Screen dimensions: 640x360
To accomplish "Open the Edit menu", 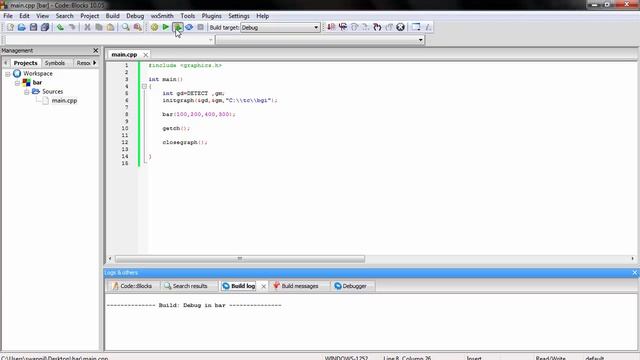I will point(24,16).
